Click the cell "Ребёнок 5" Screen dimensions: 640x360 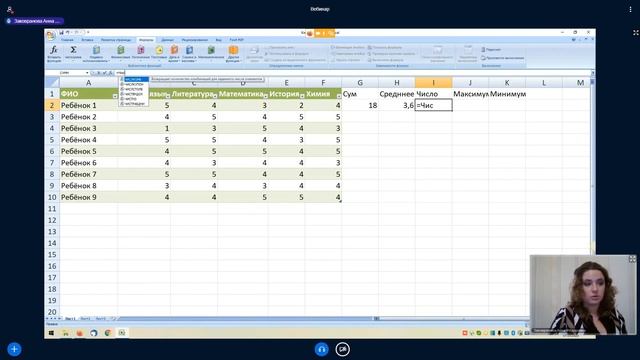pos(89,151)
